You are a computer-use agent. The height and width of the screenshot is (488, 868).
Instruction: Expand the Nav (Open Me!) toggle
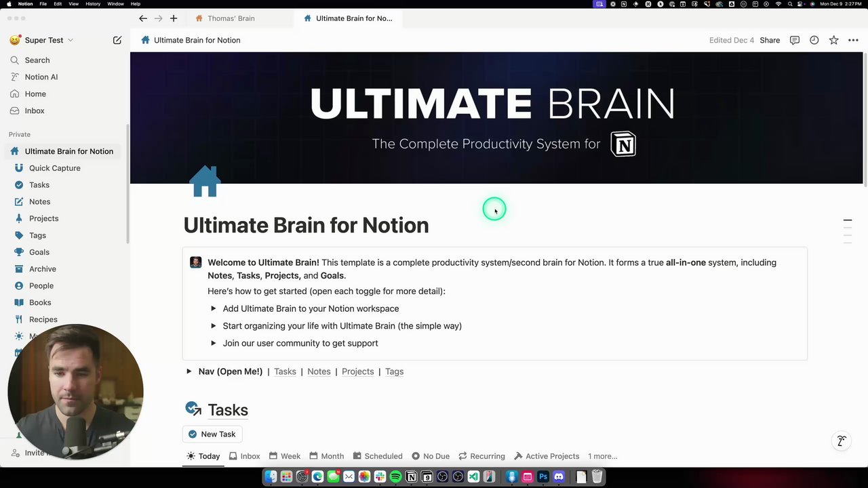click(189, 371)
